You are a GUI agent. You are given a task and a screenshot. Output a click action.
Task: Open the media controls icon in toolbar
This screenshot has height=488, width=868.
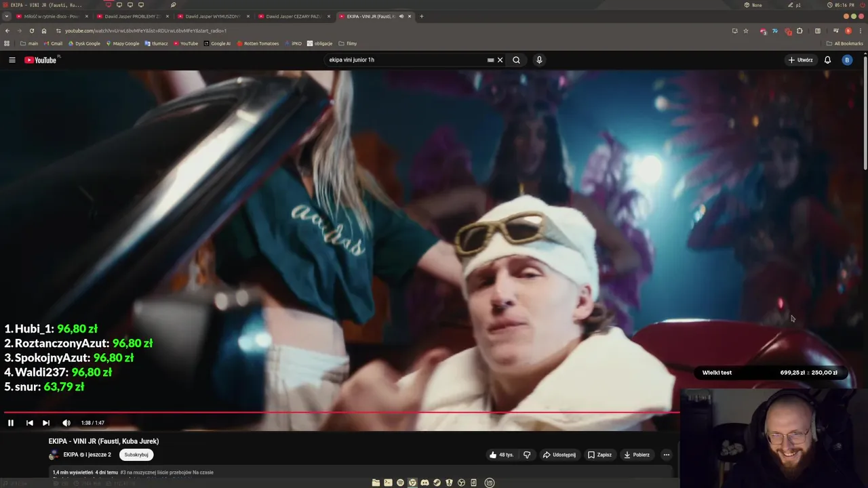click(836, 30)
